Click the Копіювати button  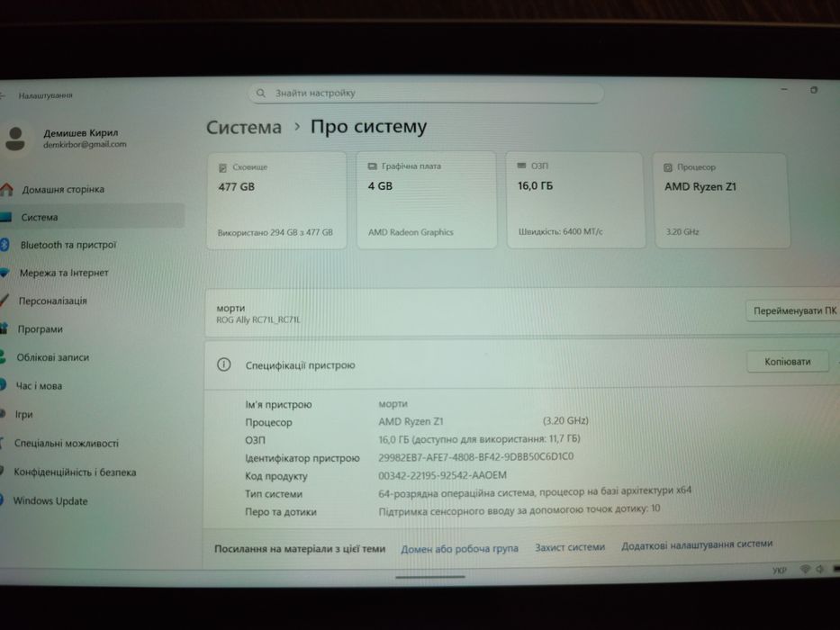click(788, 362)
